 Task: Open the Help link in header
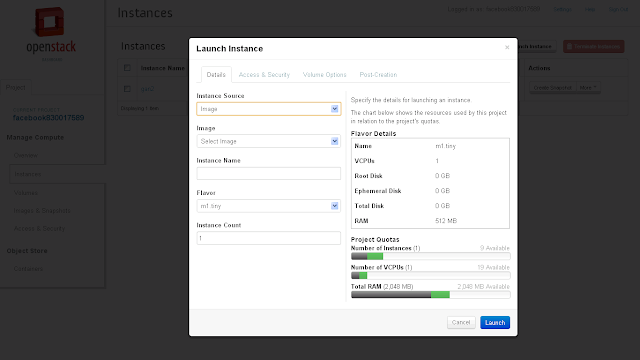(x=590, y=9)
